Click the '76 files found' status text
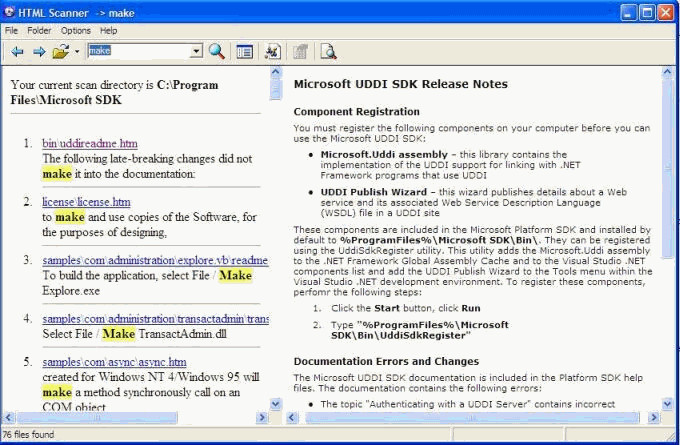 [x=29, y=434]
